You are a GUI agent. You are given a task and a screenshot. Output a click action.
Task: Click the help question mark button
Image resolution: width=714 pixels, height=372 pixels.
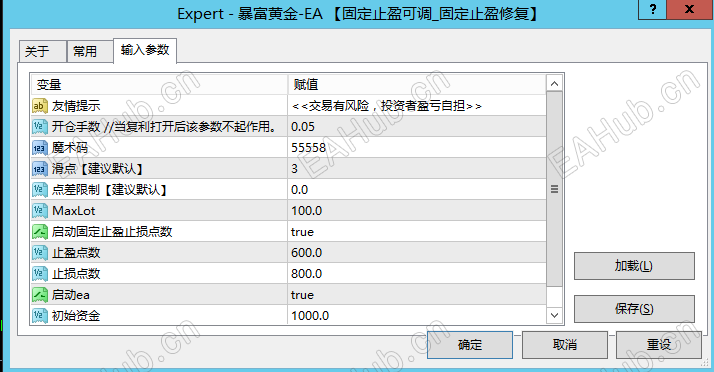pos(652,9)
